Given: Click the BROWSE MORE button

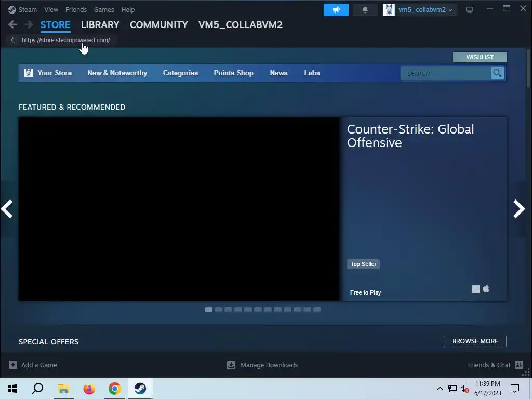Looking at the screenshot, I should 475,341.
